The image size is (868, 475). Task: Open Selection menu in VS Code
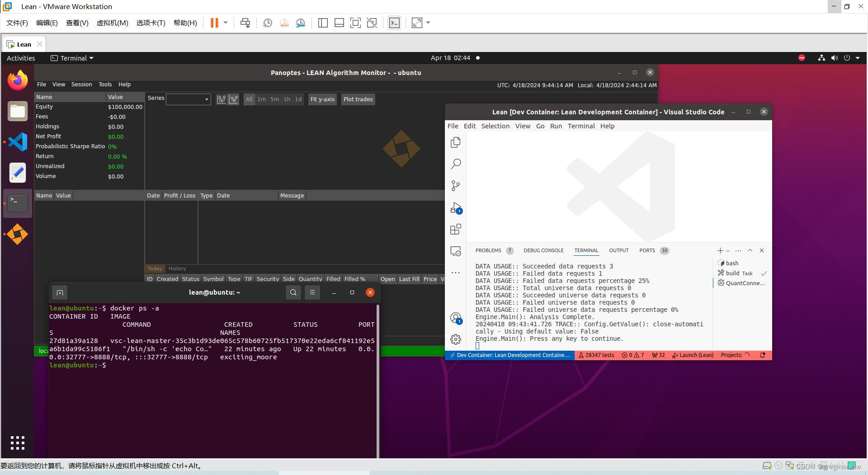(x=495, y=126)
